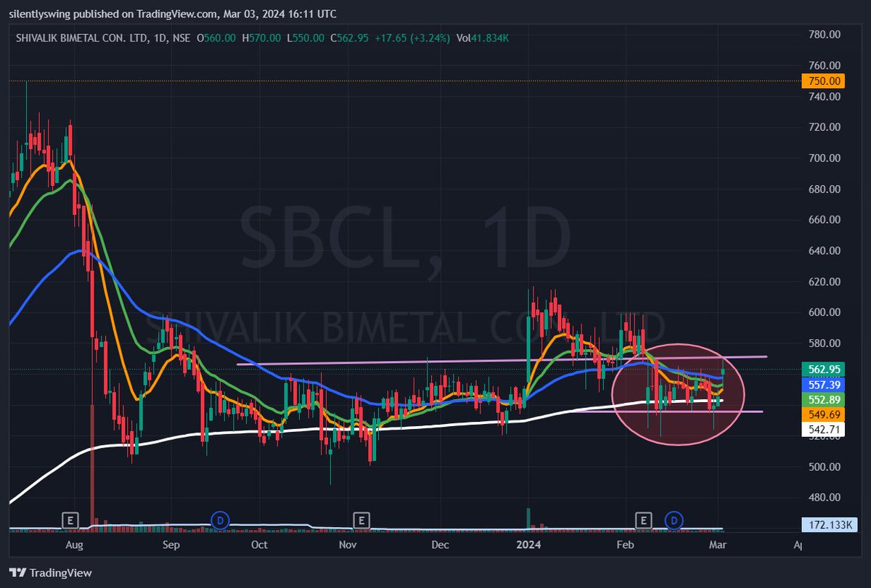Click the 780.00 price axis label

coord(824,35)
